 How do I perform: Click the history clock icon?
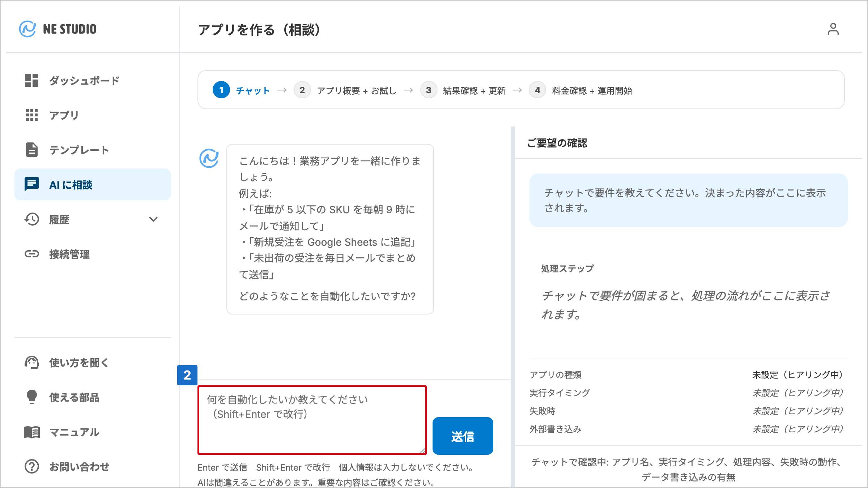[x=32, y=219]
